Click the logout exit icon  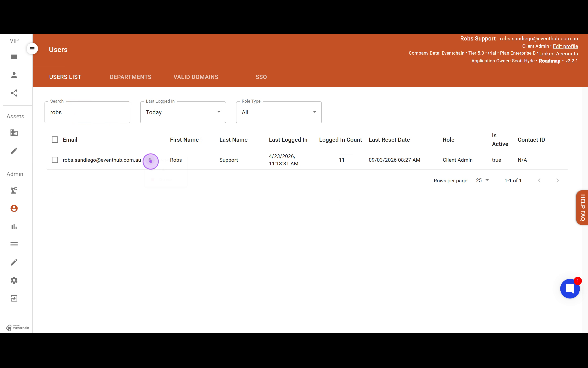pyautogui.click(x=14, y=298)
